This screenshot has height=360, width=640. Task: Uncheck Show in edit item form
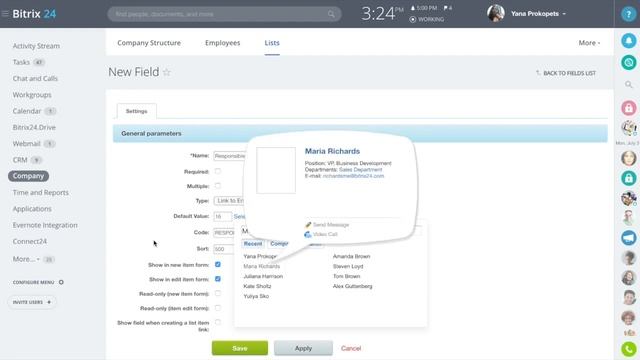point(218,279)
